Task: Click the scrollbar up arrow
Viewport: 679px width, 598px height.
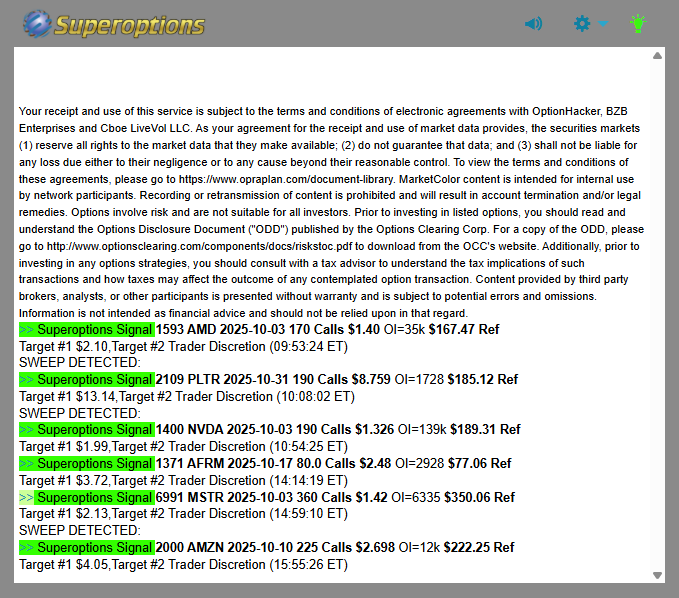Action: pos(657,56)
